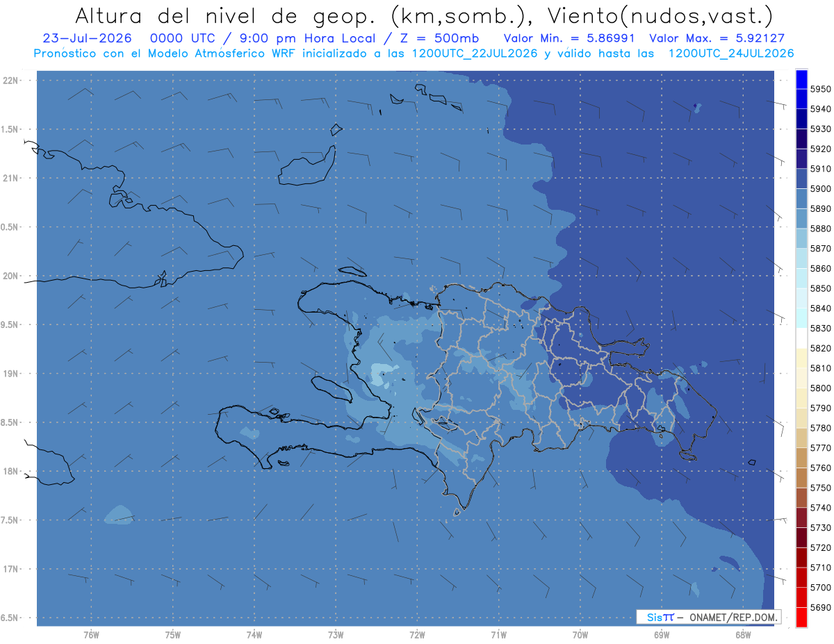Click the red swatch at the colorbar bottom
The height and width of the screenshot is (644, 834).
click(801, 617)
